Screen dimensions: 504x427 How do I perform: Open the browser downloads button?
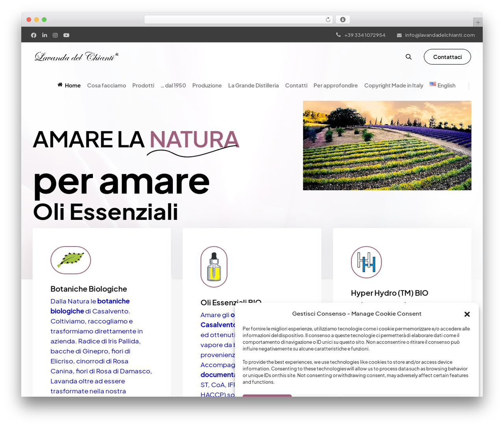point(343,20)
